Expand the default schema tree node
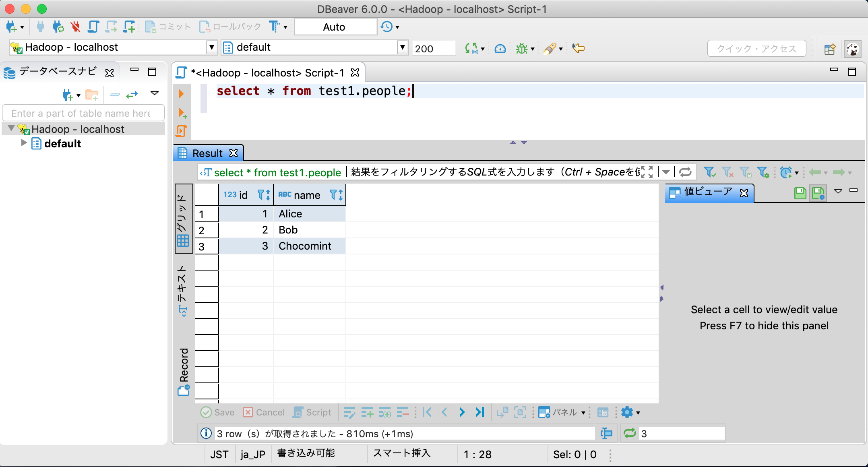 coord(24,143)
